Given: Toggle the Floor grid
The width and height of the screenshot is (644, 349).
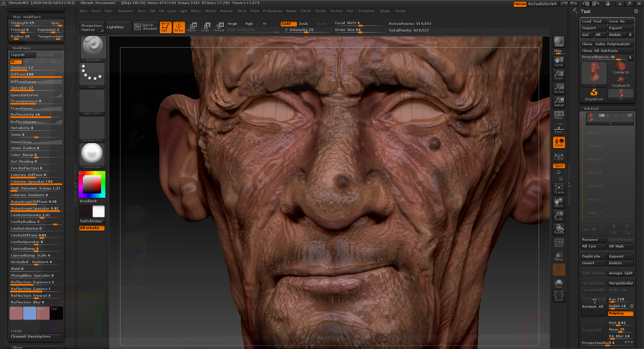Looking at the screenshot, I should point(559,128).
